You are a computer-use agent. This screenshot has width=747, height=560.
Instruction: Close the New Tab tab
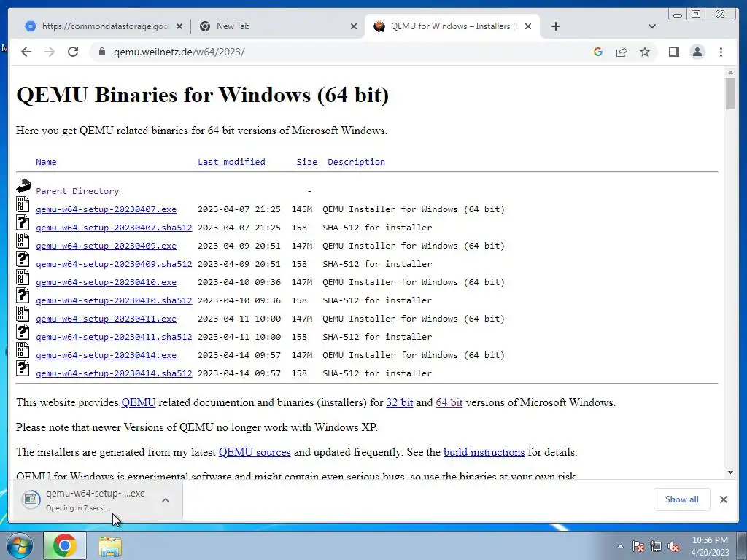[x=354, y=26]
